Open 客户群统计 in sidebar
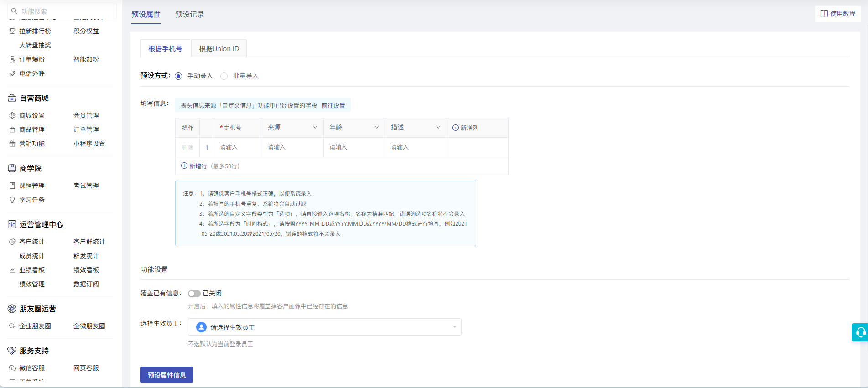This screenshot has width=868, height=388. (89, 242)
